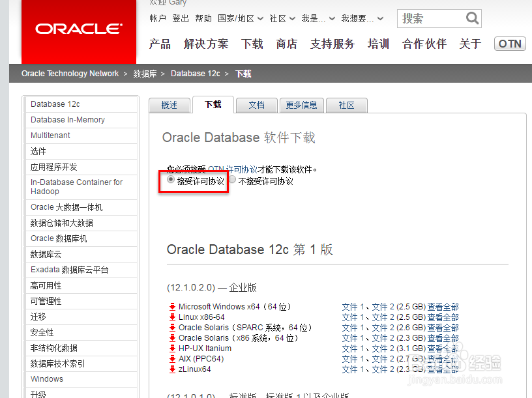The width and height of the screenshot is (532, 398).
Task: Click download icon for Microsoft Windows x64
Action: (x=172, y=307)
